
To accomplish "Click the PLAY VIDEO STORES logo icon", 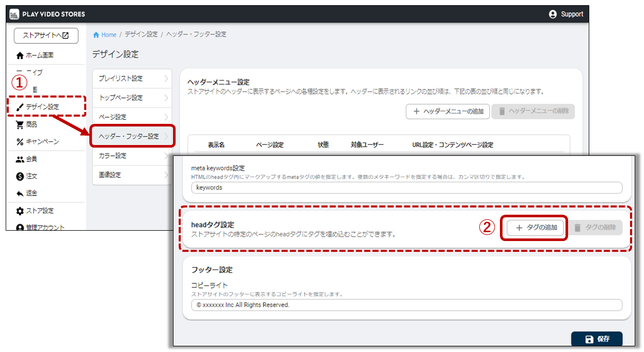I will click(x=14, y=14).
